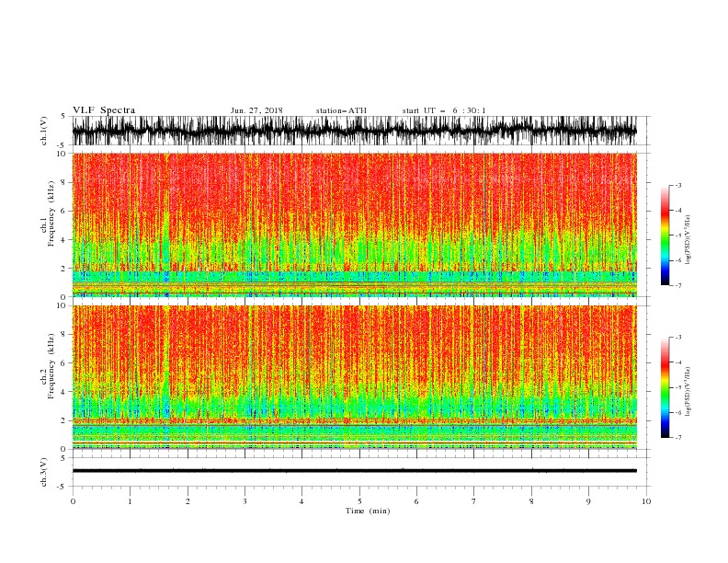Select the "start UT = 6 :30: 1" text
728x563 pixels.
pyautogui.click(x=444, y=110)
